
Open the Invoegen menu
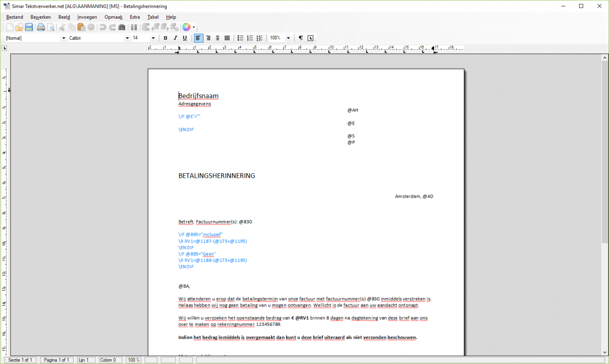[87, 17]
